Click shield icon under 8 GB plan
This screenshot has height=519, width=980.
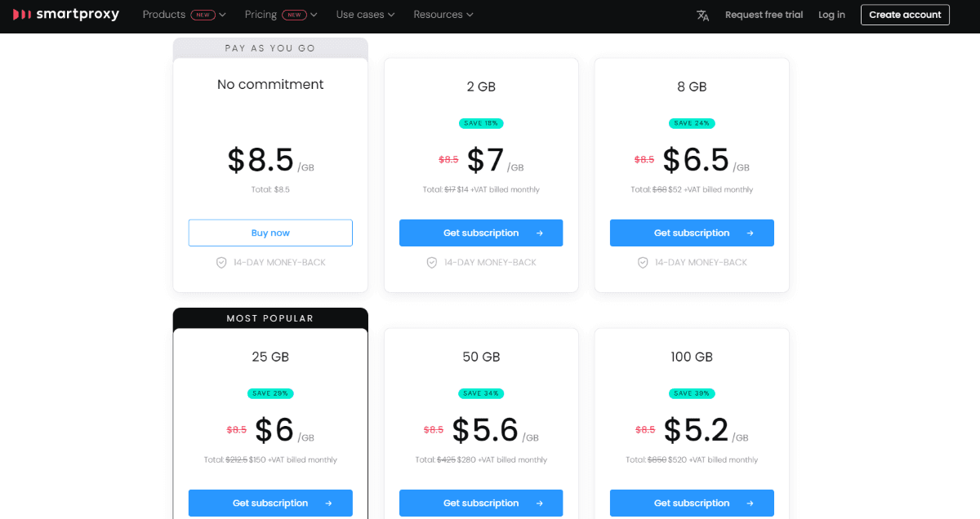643,263
